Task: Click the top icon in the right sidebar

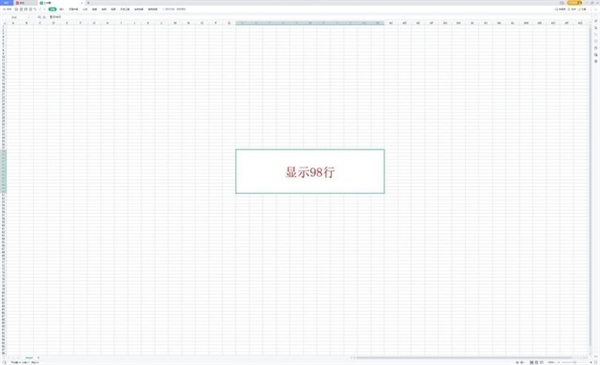Action: tap(596, 21)
